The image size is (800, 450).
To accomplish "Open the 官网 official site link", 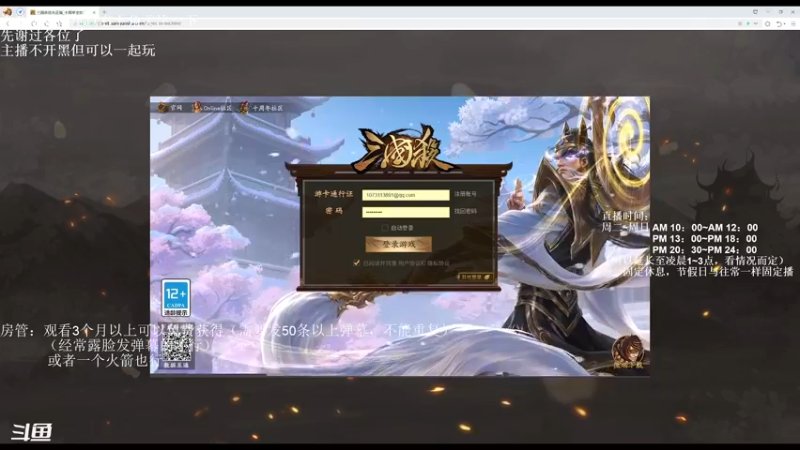I will pyautogui.click(x=170, y=108).
